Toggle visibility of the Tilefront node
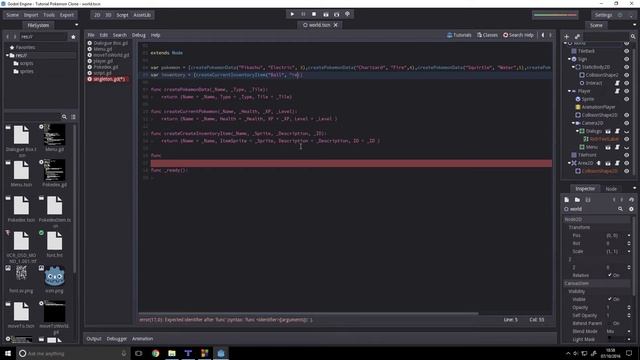Viewport: 640px width, 360px height. [627, 155]
